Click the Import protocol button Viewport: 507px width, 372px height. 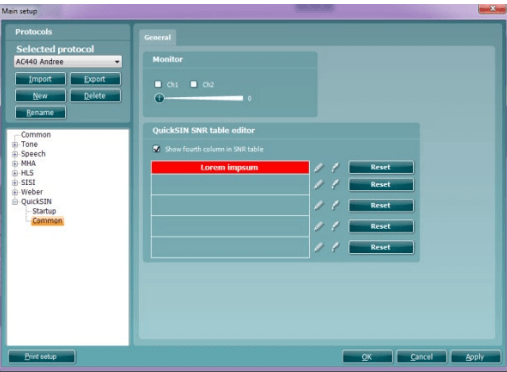tap(40, 79)
